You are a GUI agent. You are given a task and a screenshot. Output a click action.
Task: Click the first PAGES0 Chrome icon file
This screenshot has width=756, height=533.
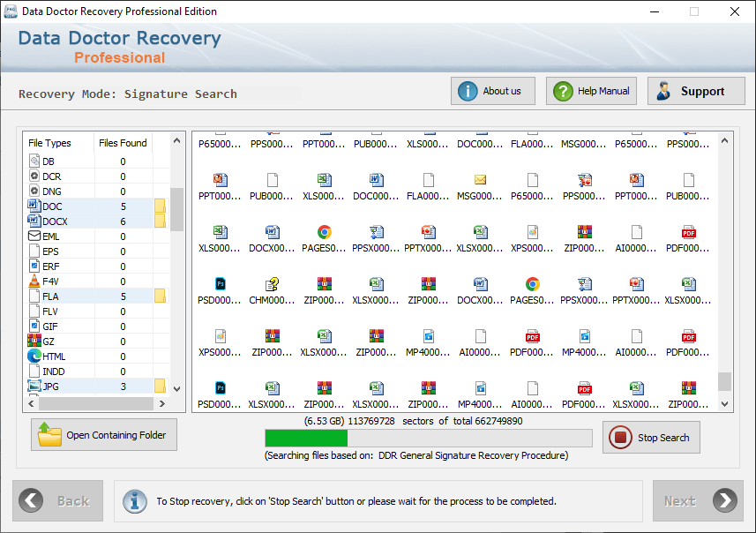coord(324,232)
